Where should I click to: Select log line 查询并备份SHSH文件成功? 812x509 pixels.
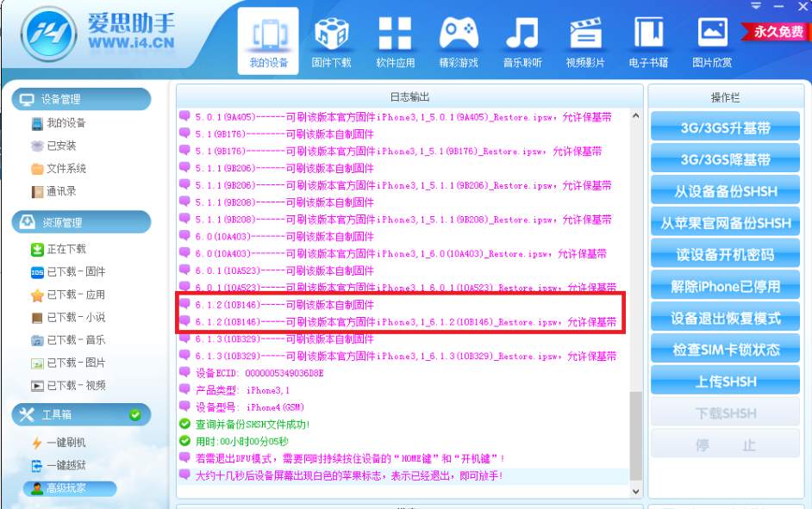tap(253, 424)
